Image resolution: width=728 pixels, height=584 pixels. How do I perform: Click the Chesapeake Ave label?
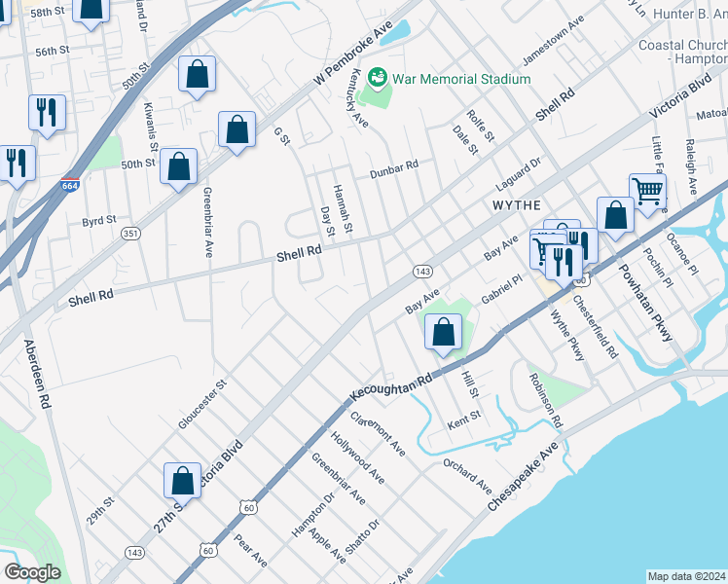pyautogui.click(x=523, y=477)
